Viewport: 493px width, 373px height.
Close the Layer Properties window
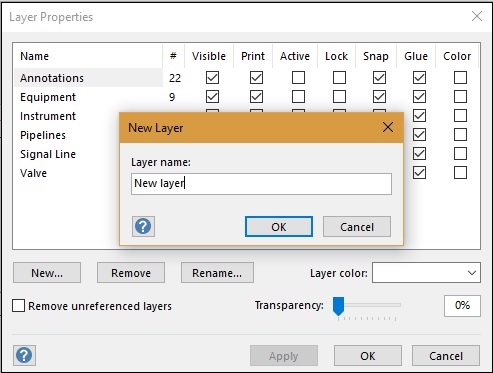click(477, 16)
